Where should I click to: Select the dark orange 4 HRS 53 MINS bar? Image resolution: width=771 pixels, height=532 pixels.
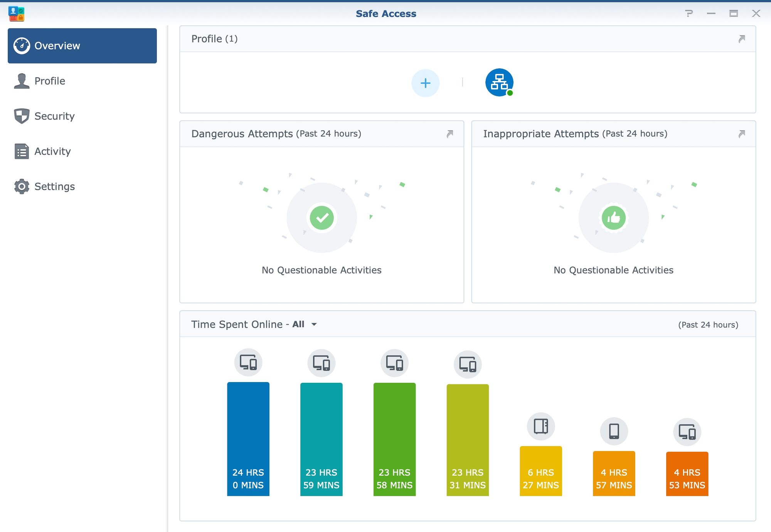tap(687, 474)
